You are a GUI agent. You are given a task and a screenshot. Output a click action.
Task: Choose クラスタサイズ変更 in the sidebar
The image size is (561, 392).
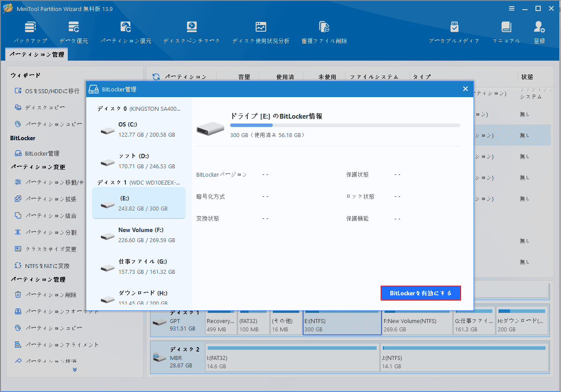46,249
